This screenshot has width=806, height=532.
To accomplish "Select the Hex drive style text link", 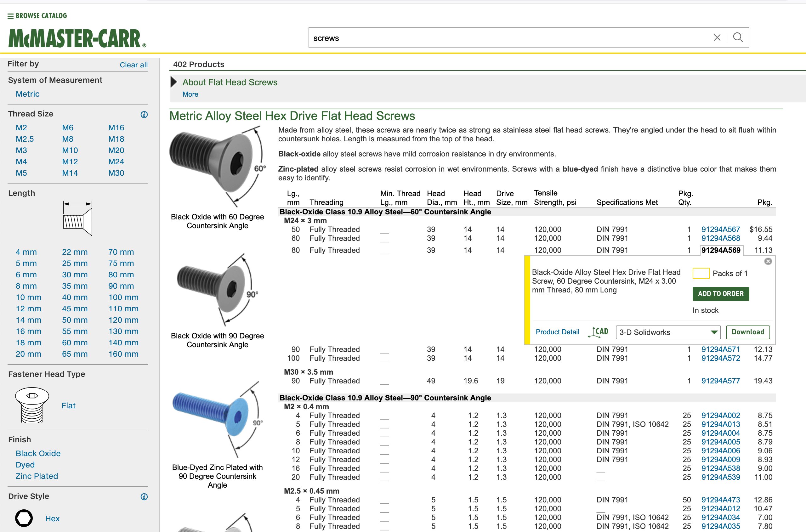I will [x=52, y=518].
